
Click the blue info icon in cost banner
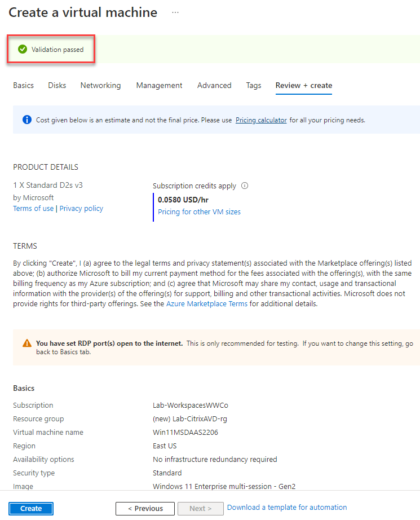(x=26, y=120)
